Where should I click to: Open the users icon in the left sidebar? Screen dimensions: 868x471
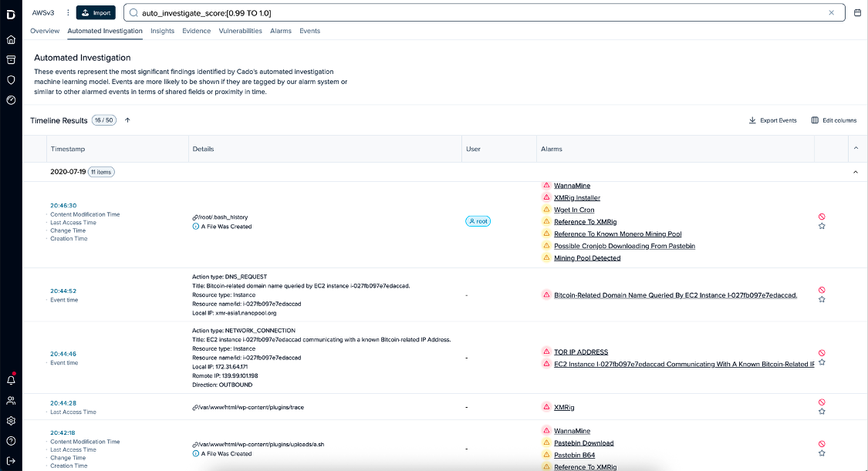11,400
